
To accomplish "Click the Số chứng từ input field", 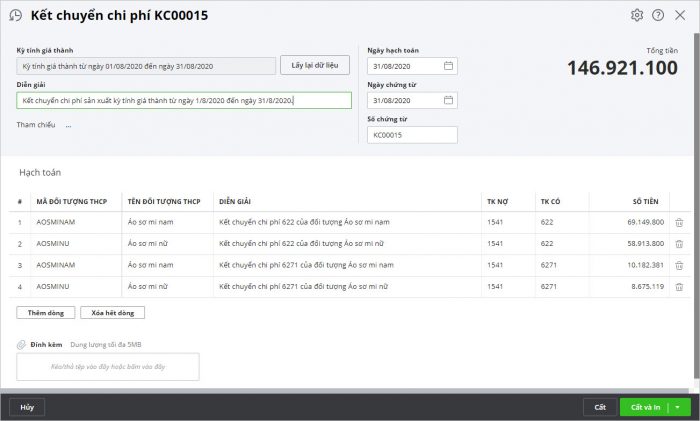I will [412, 135].
